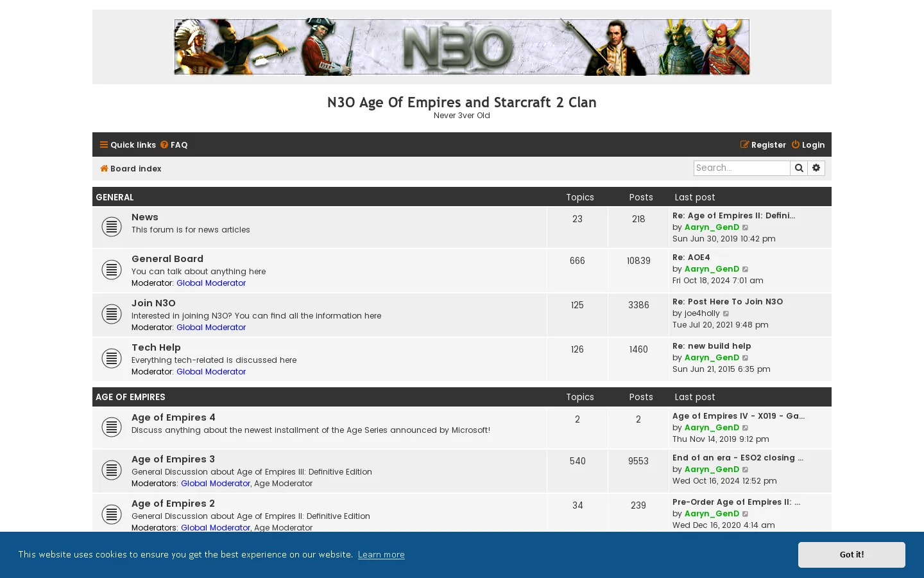View joe4holly's user profile

tap(702, 313)
